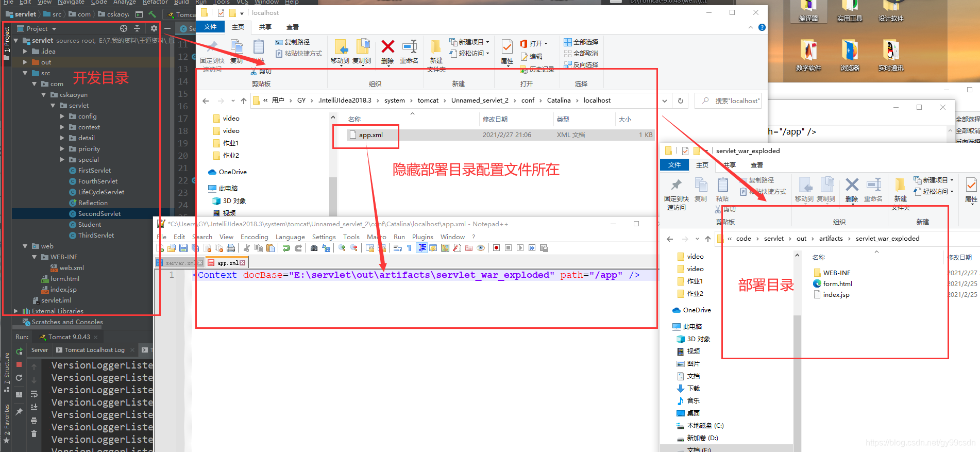980x452 pixels.
Task: Click 复制路径 in localhost window
Action: tap(293, 42)
